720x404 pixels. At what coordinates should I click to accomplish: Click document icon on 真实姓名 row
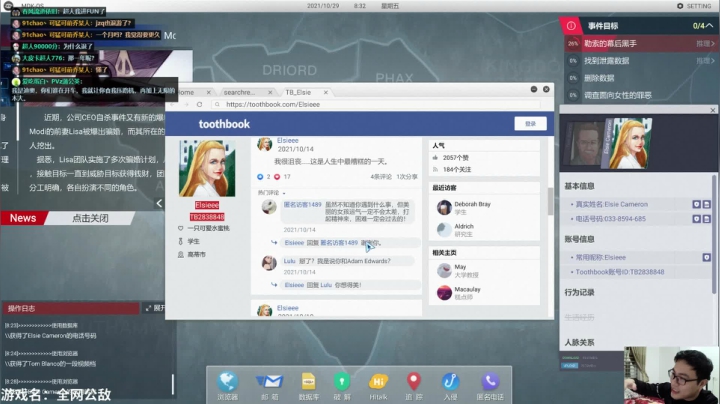click(x=707, y=204)
